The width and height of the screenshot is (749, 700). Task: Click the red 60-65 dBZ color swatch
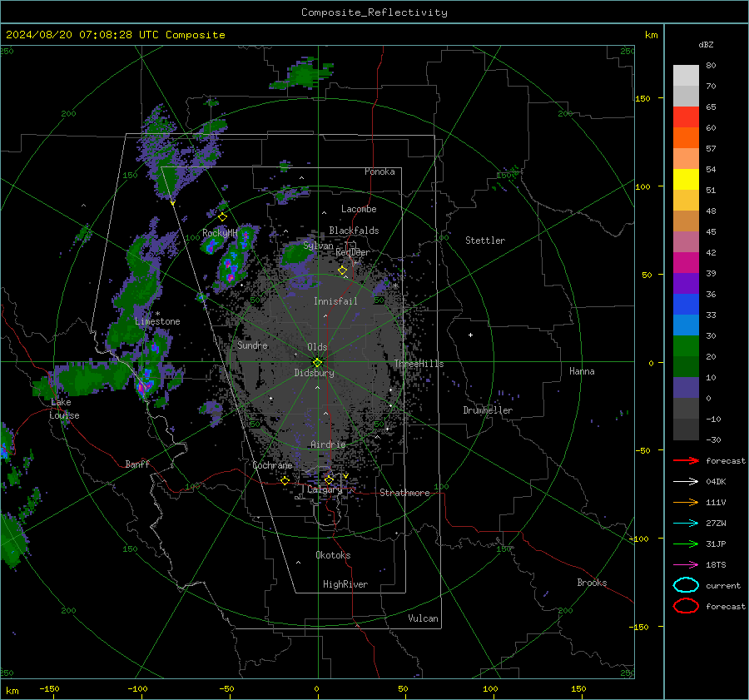[x=686, y=117]
